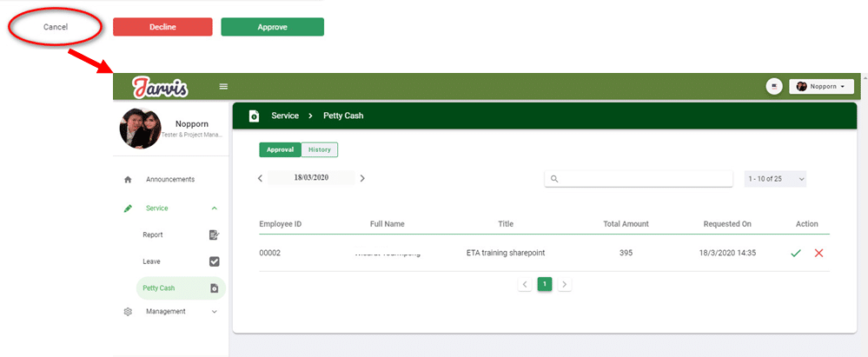Click the red X to reject request
868x357 pixels.
click(x=818, y=253)
